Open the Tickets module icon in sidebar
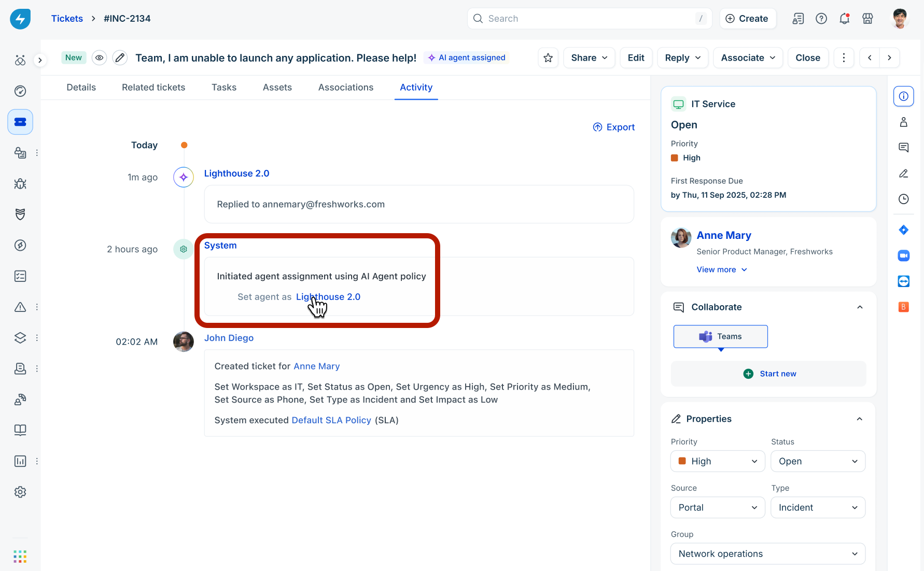Image resolution: width=924 pixels, height=571 pixels. pos(20,122)
